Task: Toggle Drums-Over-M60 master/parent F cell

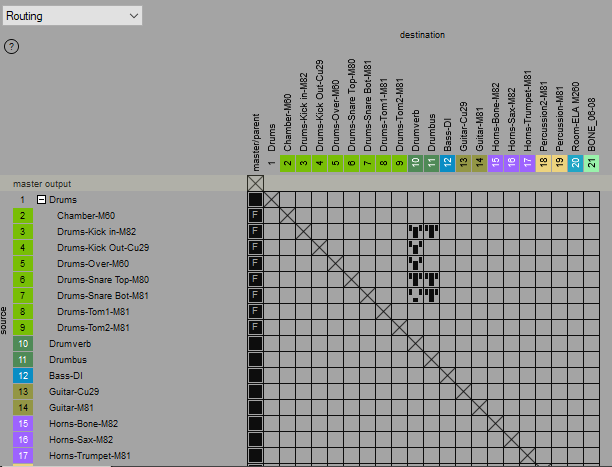Action: tap(256, 264)
